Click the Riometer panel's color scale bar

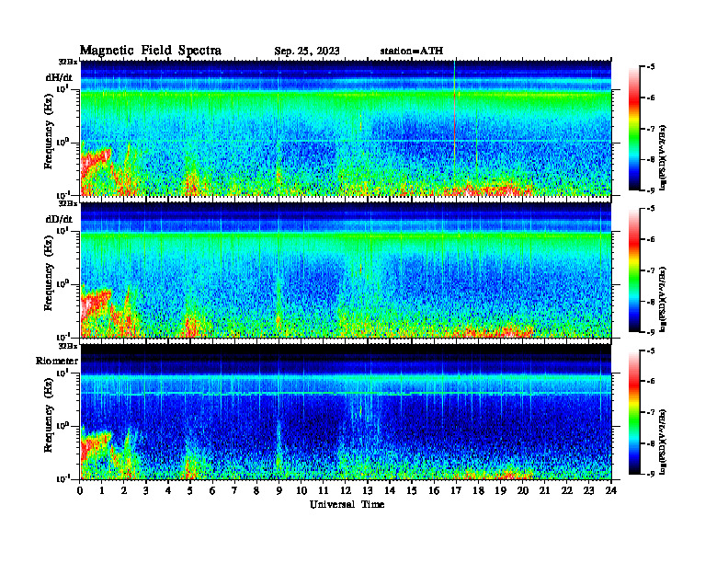pyautogui.click(x=634, y=412)
